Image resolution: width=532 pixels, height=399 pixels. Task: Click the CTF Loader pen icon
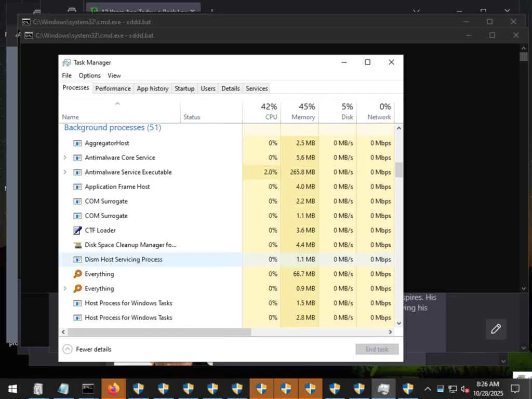[77, 230]
